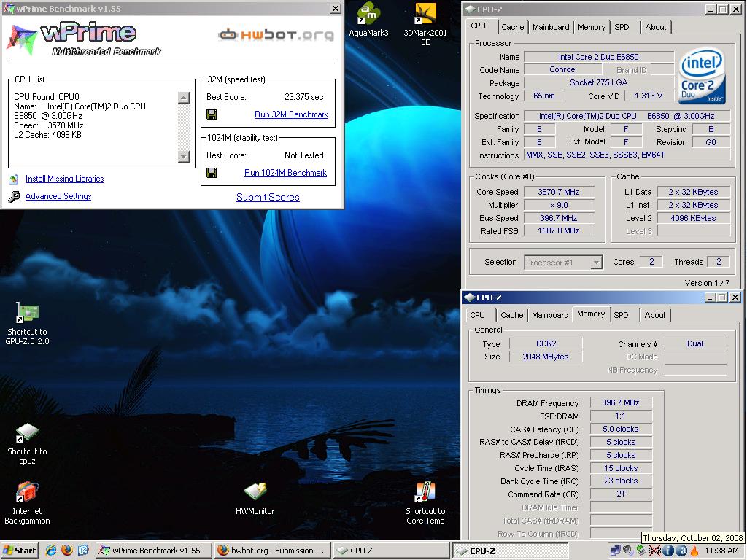
Task: Click the Core Speed value 3570.7 MHz
Action: [x=559, y=192]
